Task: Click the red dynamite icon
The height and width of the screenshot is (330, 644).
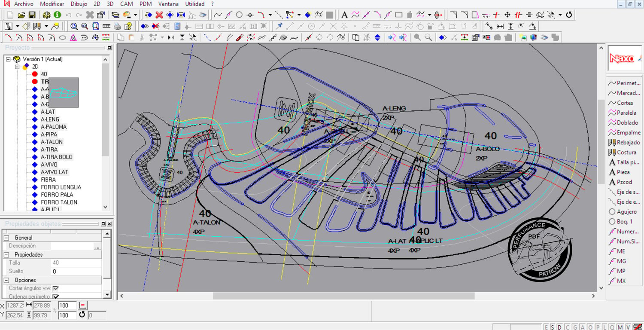Action: coord(240,37)
